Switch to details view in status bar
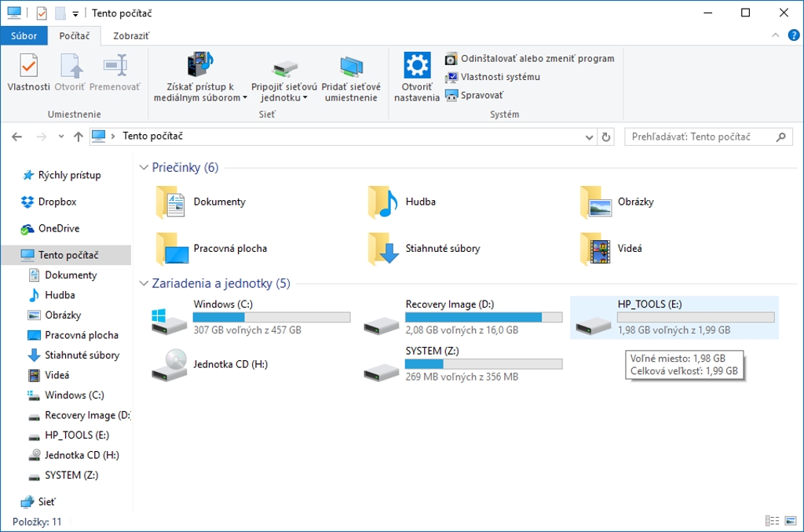 [772, 521]
